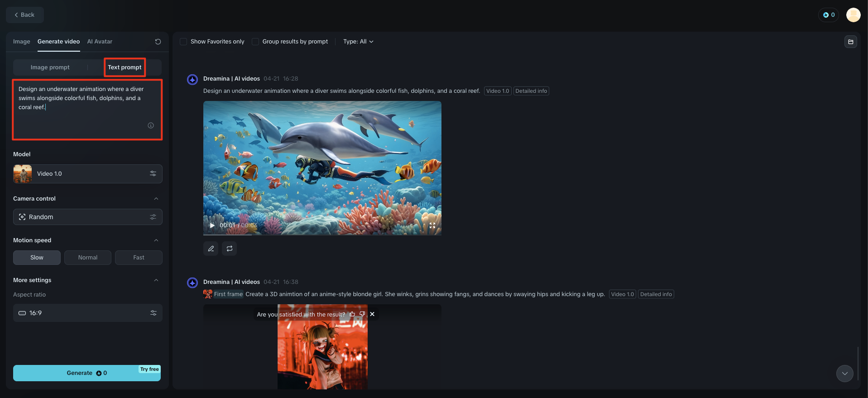Open Detailed info for the underwater video
This screenshot has height=398, width=868.
click(531, 91)
